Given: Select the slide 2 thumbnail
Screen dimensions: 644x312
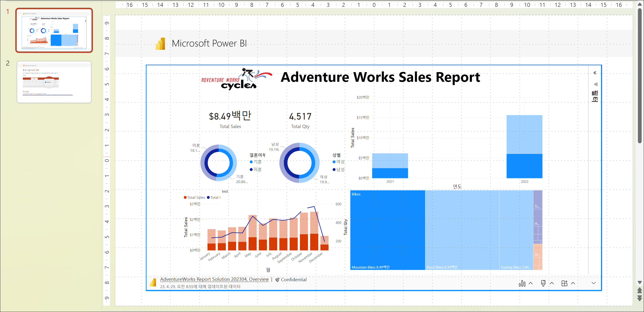Looking at the screenshot, I should point(54,82).
